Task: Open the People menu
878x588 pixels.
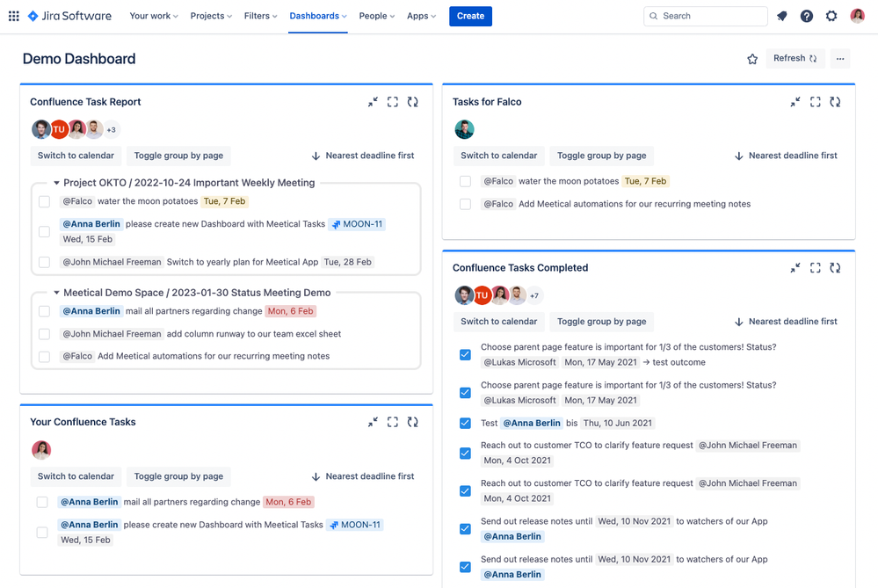Action: pyautogui.click(x=377, y=16)
